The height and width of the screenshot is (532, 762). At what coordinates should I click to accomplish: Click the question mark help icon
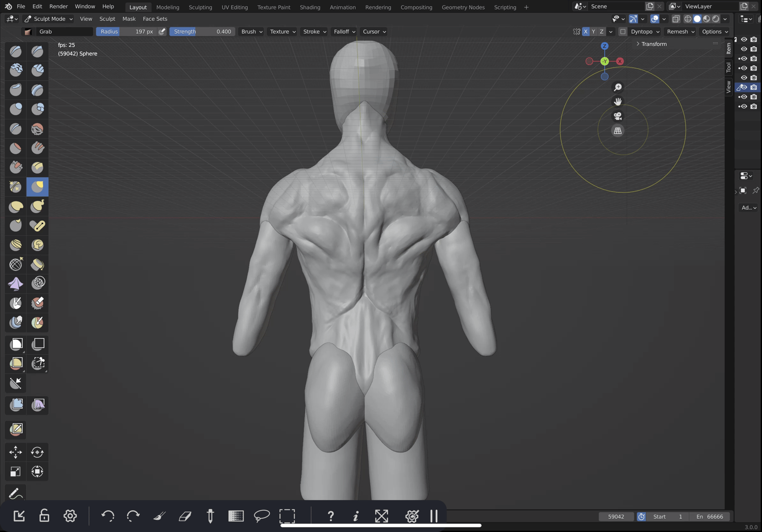click(331, 516)
